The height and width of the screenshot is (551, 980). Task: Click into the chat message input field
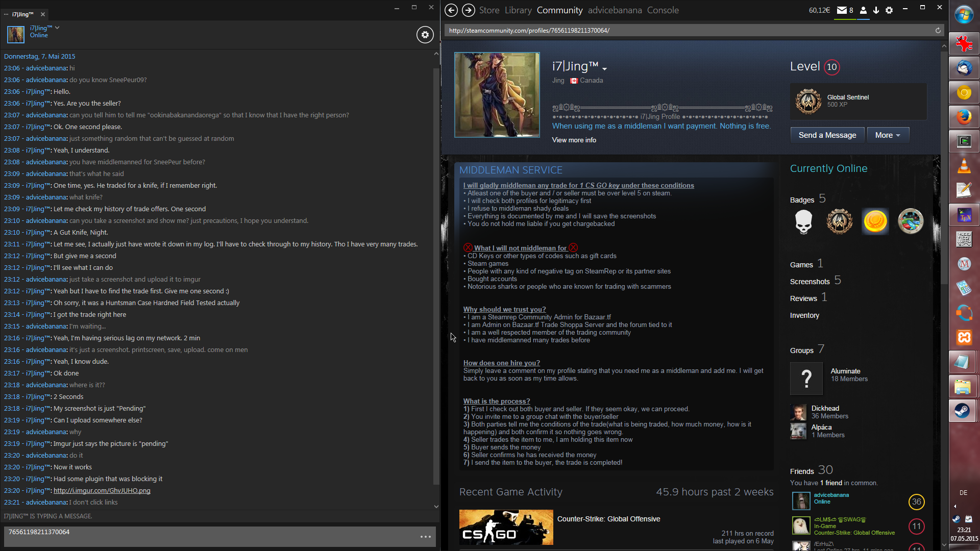[x=209, y=536]
